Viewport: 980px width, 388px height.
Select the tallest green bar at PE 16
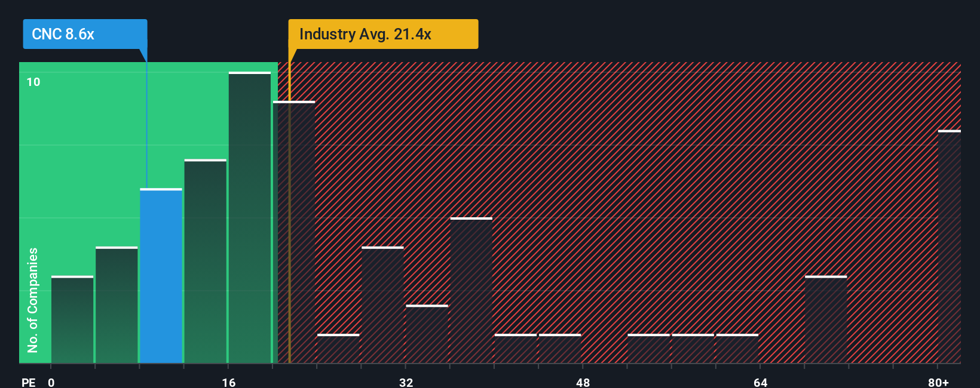click(x=250, y=217)
